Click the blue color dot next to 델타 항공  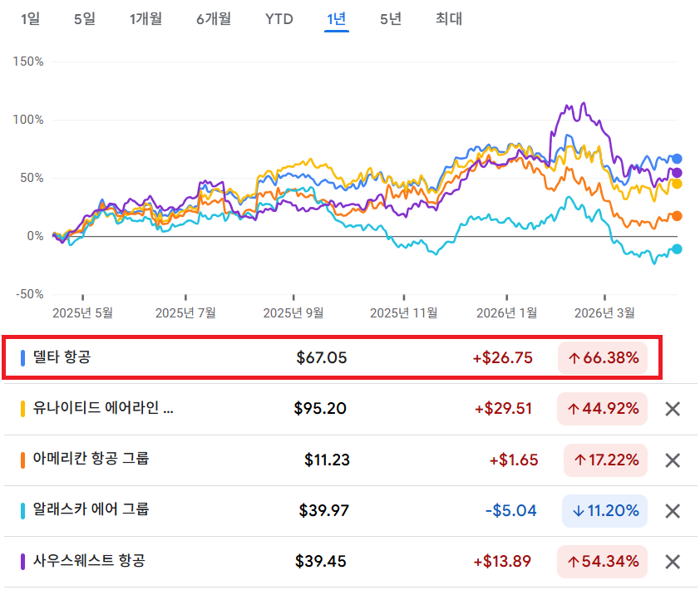tap(22, 358)
